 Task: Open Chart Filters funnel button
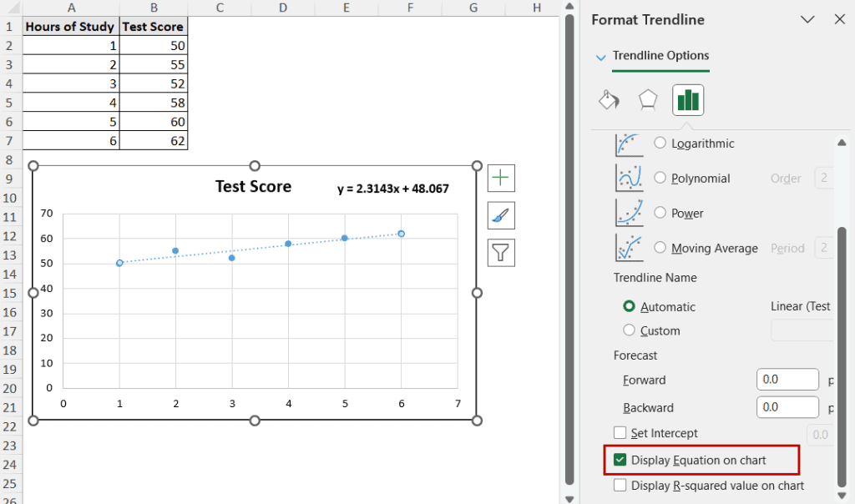pos(501,253)
